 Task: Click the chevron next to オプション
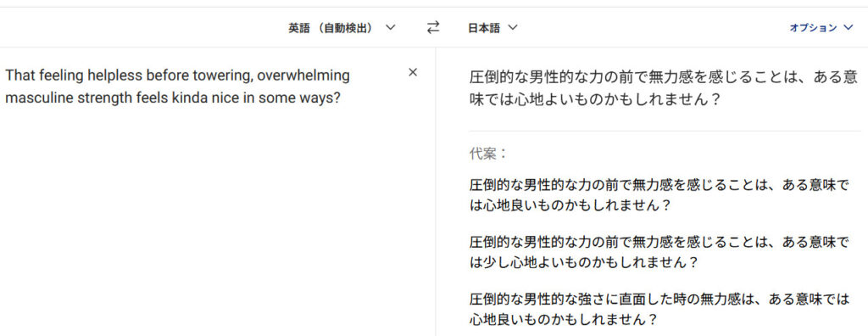pos(848,28)
